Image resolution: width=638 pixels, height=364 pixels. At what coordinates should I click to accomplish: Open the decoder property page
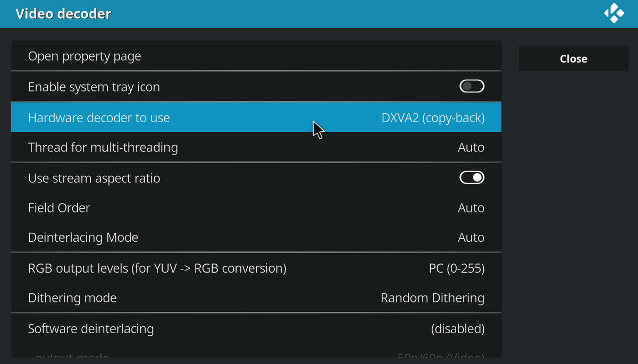pos(255,55)
